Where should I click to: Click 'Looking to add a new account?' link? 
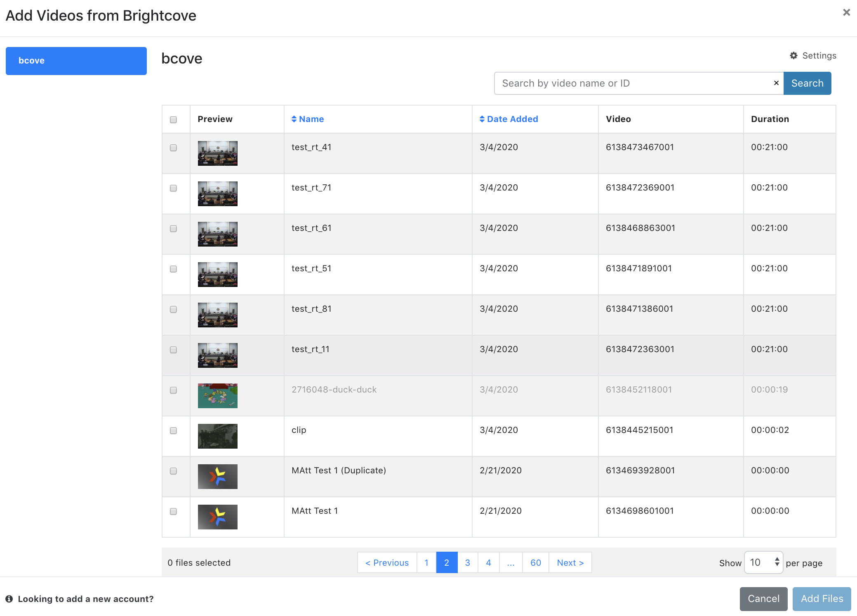86,599
